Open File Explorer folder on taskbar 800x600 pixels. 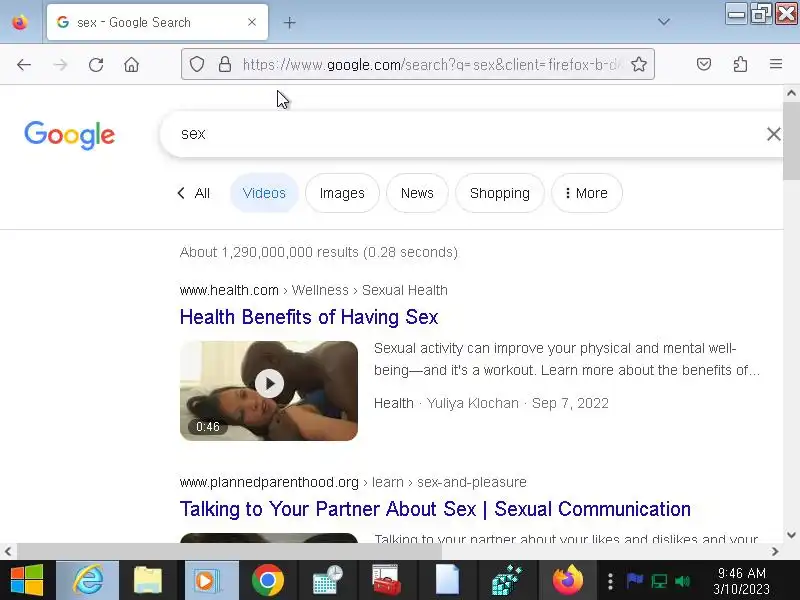pyautogui.click(x=148, y=580)
